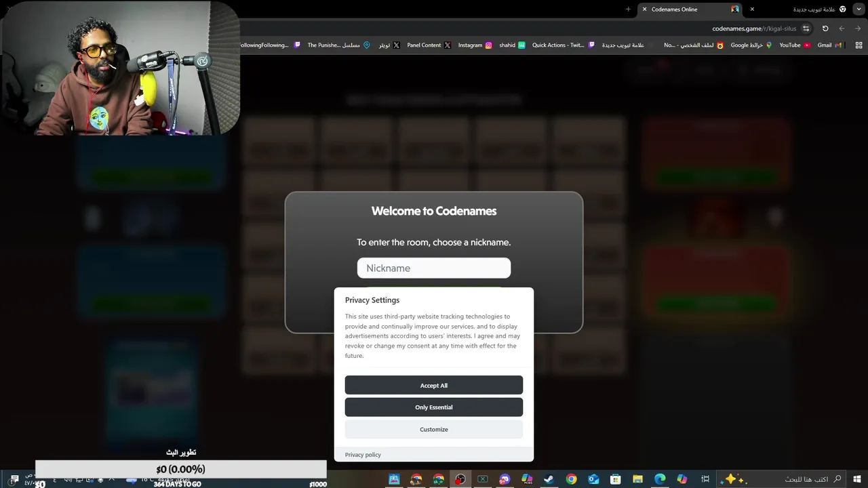
Task: Open the Google Maps bookmark
Action: 751,45
